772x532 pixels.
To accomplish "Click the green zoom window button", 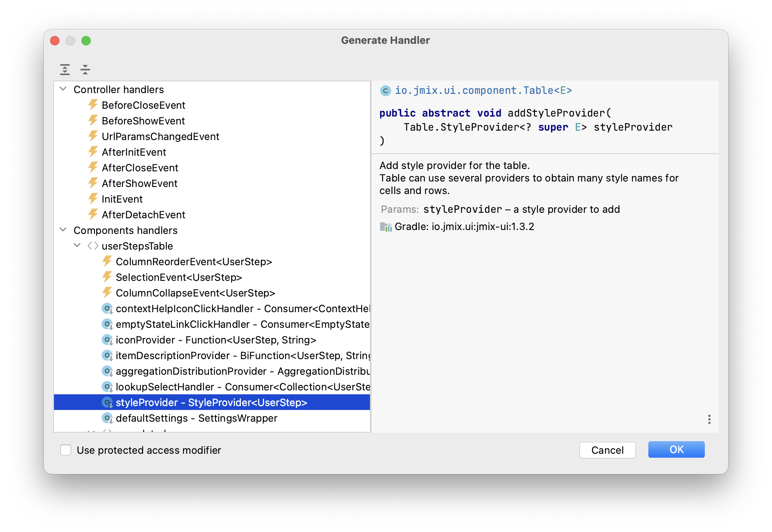I will point(86,41).
